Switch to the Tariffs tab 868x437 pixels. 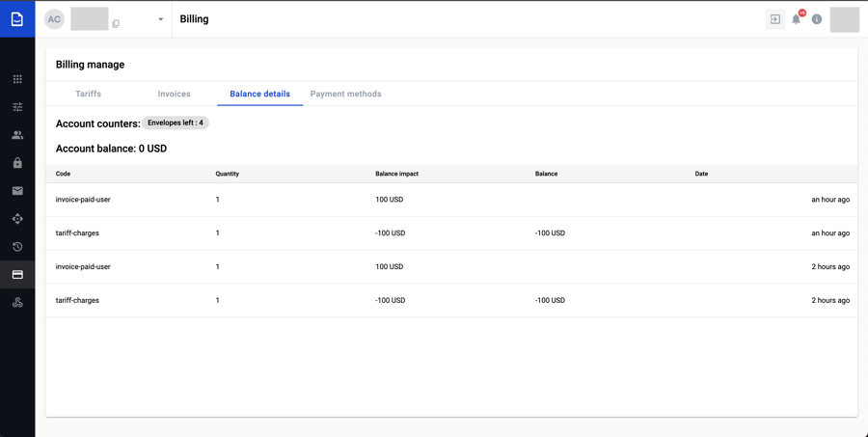88,94
